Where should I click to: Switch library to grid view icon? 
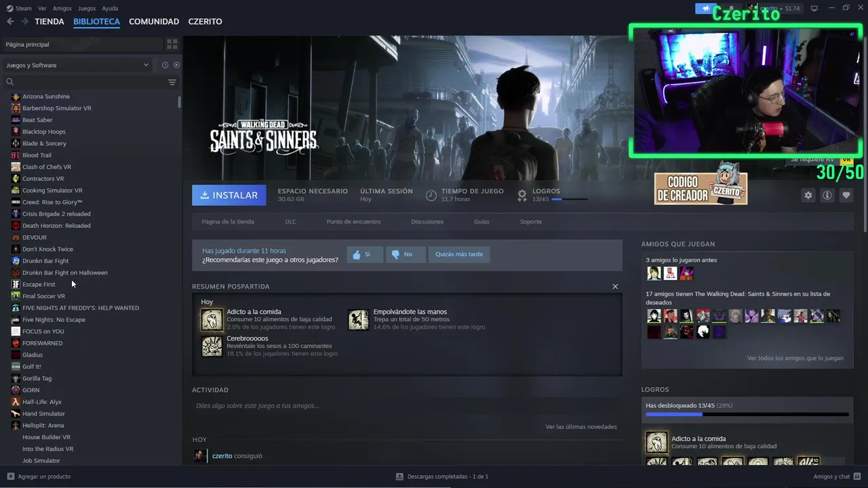coord(172,44)
